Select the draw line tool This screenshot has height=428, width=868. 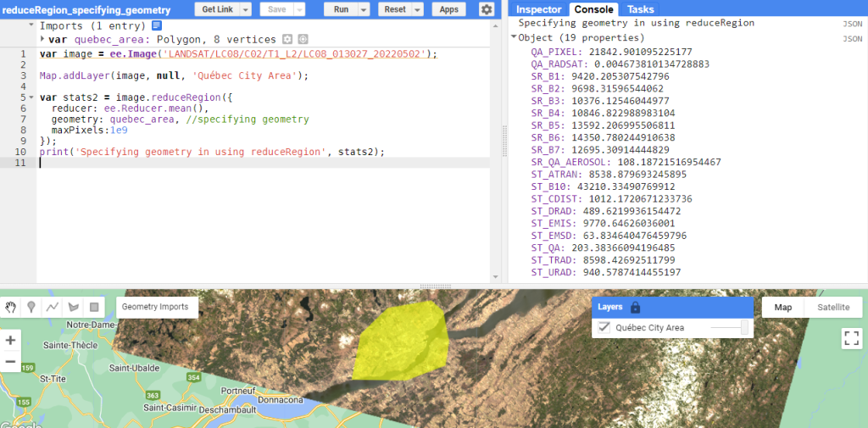click(x=53, y=307)
